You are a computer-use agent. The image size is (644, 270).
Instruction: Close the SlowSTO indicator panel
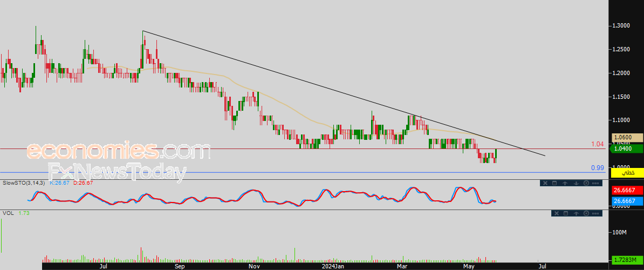[x=545, y=183]
